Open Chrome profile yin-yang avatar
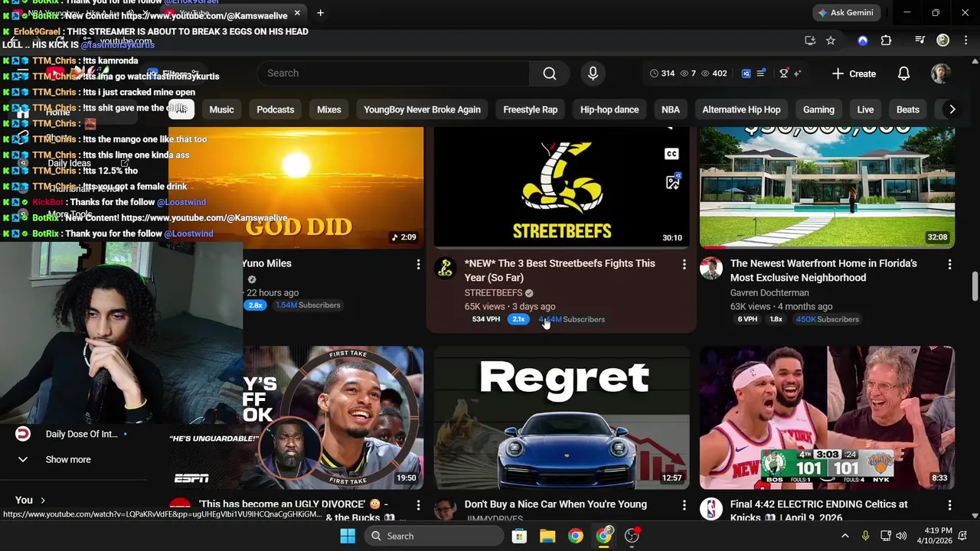This screenshot has width=980, height=551. [943, 41]
